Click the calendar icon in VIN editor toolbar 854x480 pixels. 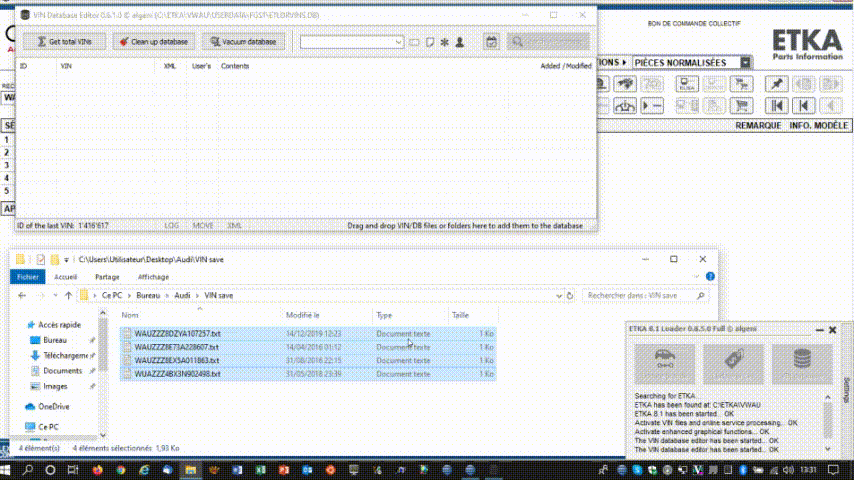pos(491,42)
